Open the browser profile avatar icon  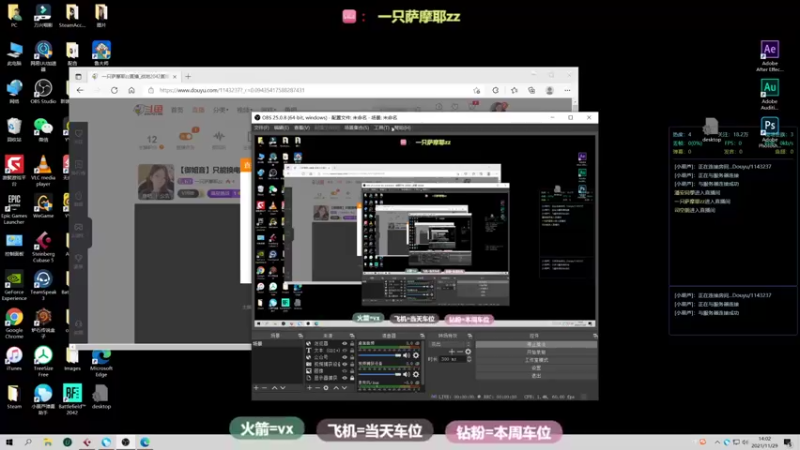click(549, 90)
